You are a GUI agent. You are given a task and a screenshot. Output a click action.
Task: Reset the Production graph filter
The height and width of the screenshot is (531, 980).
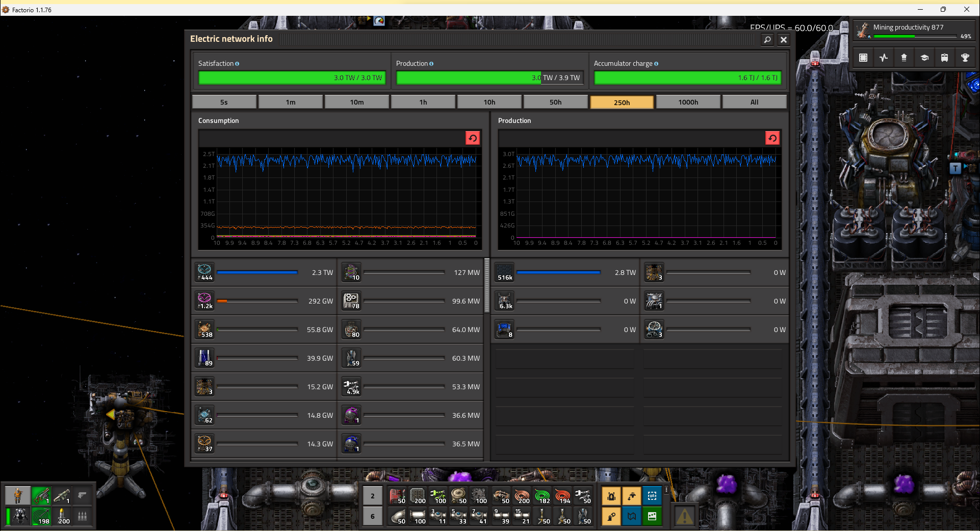click(x=772, y=138)
